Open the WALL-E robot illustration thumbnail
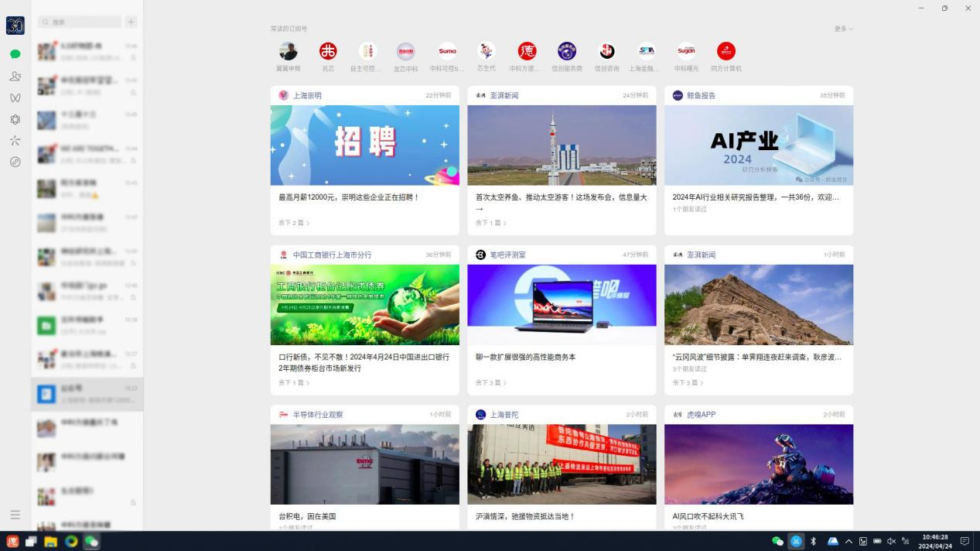Image resolution: width=980 pixels, height=551 pixels. pos(759,464)
